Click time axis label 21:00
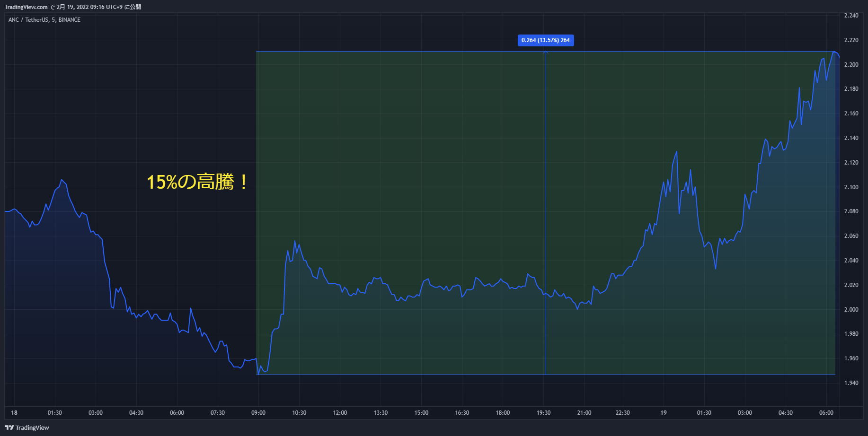868x436 pixels. coord(584,413)
